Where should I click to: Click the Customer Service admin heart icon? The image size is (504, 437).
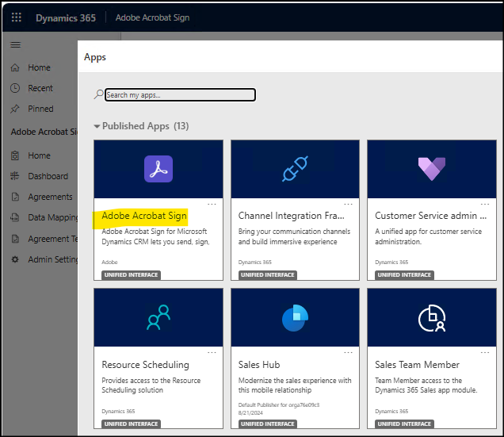432,169
